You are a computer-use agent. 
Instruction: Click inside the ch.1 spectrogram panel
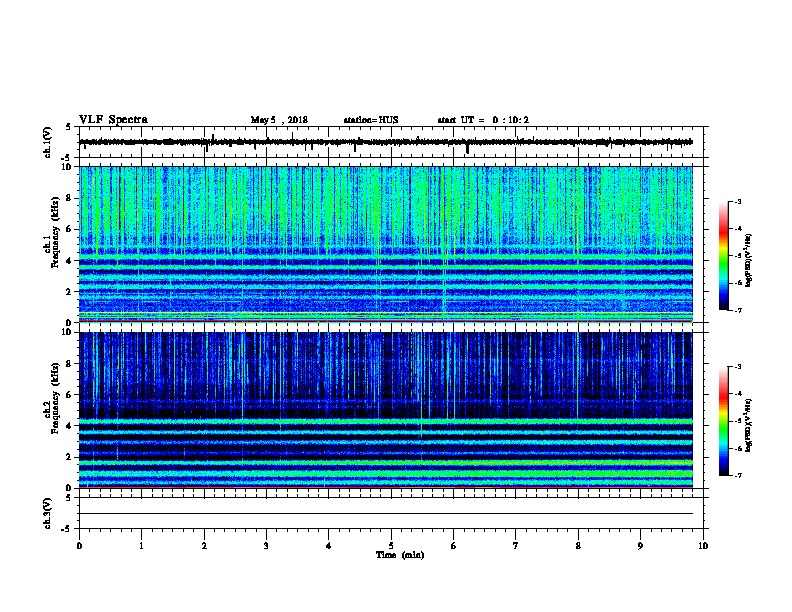tap(386, 244)
